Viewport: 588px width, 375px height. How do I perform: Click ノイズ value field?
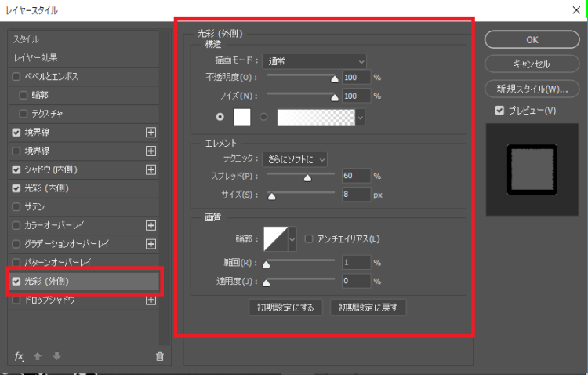coord(356,96)
